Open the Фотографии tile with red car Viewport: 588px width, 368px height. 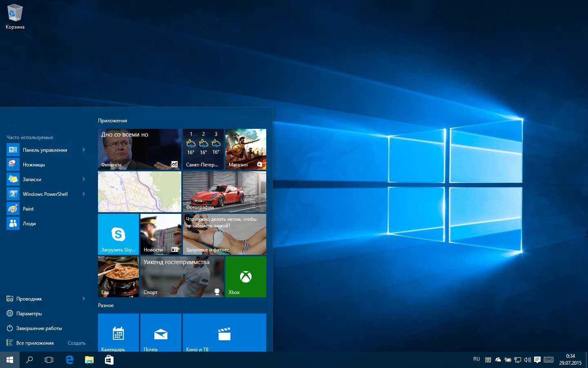tap(224, 192)
